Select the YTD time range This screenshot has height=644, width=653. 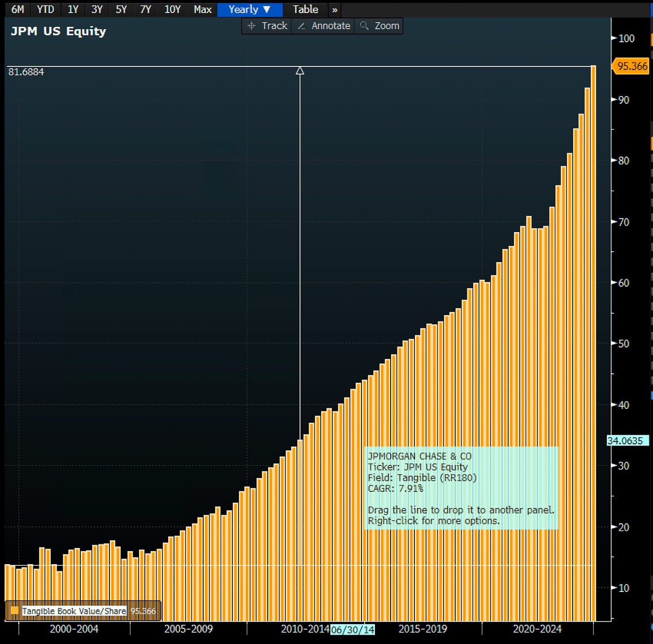coord(45,9)
